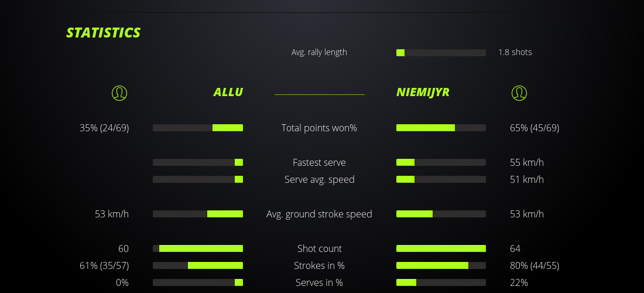Click the Strokes in % label
Image resolution: width=644 pixels, height=293 pixels.
pyautogui.click(x=319, y=265)
